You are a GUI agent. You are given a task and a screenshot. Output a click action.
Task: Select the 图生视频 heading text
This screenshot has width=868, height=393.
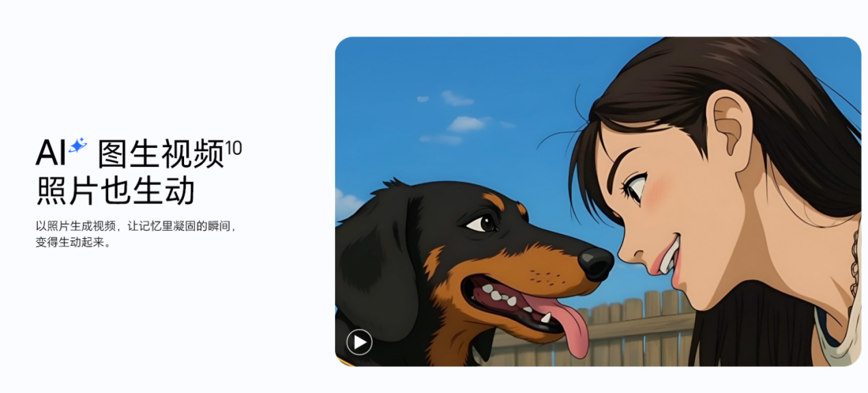point(161,155)
